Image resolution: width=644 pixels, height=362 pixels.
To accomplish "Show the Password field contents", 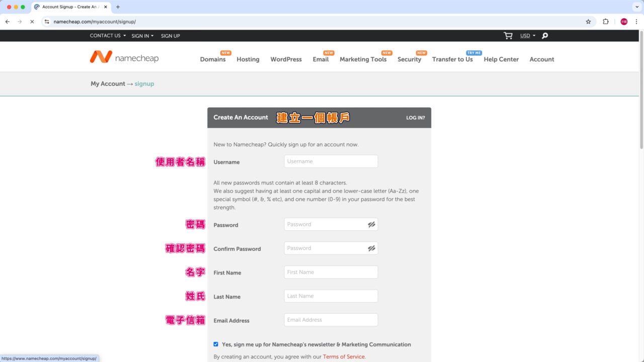I will pos(371,224).
